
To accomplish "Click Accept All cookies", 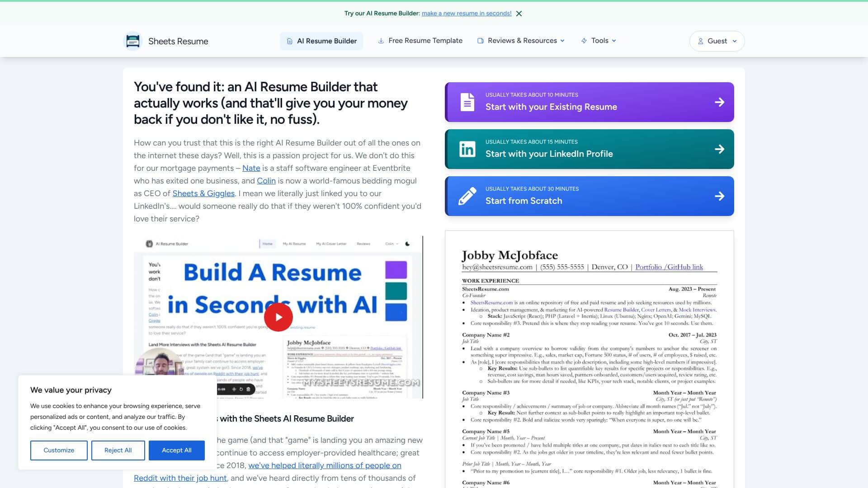I will click(x=177, y=450).
